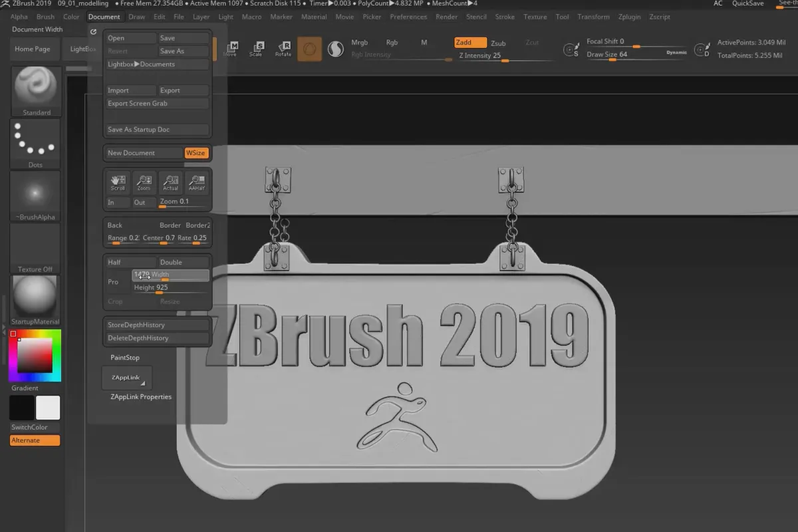This screenshot has height=532, width=798.
Task: Select the Rotate transform icon
Action: (283, 49)
